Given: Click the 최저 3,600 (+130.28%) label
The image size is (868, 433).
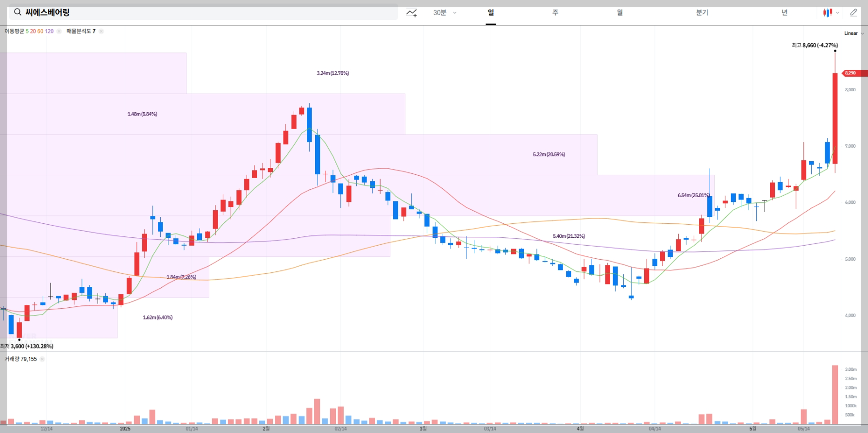Looking at the screenshot, I should tap(27, 346).
